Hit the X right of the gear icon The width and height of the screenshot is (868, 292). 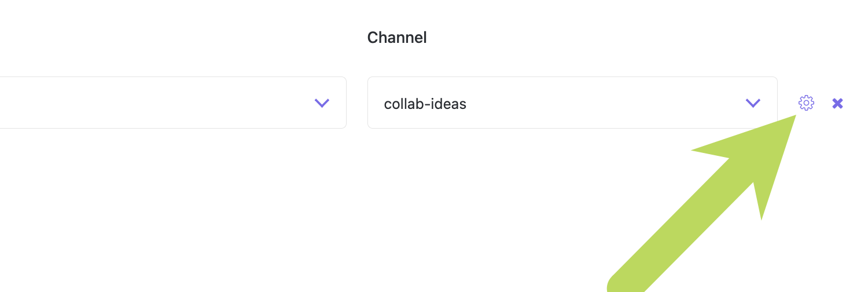[837, 103]
